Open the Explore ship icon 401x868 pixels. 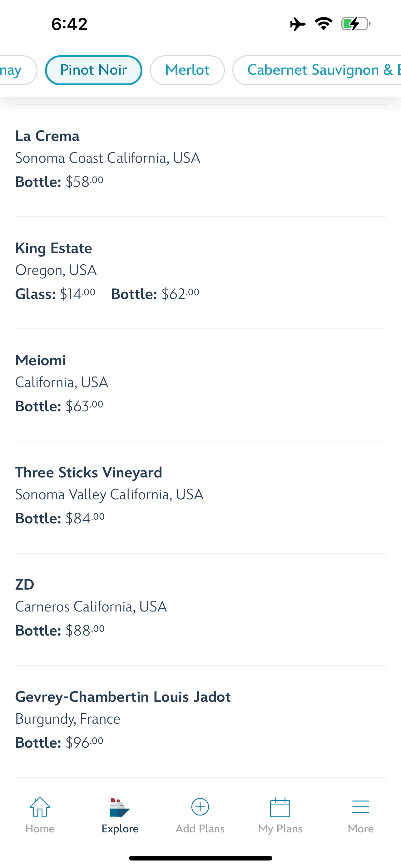tap(120, 808)
